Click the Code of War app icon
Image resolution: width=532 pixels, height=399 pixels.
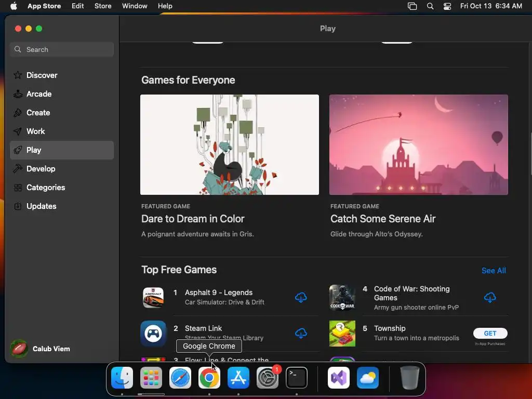click(x=342, y=298)
